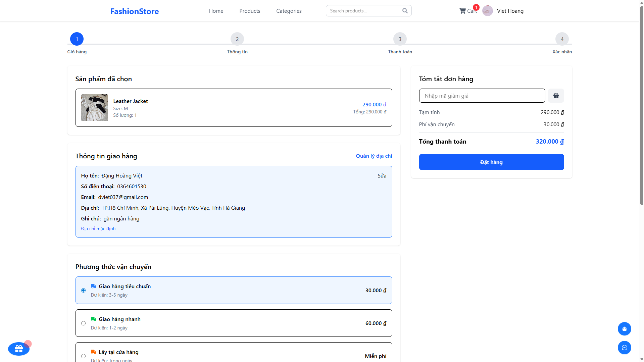Viewport: 644px width, 362px height.
Task: Click the Leather Jacket product thumbnail
Action: (x=95, y=108)
